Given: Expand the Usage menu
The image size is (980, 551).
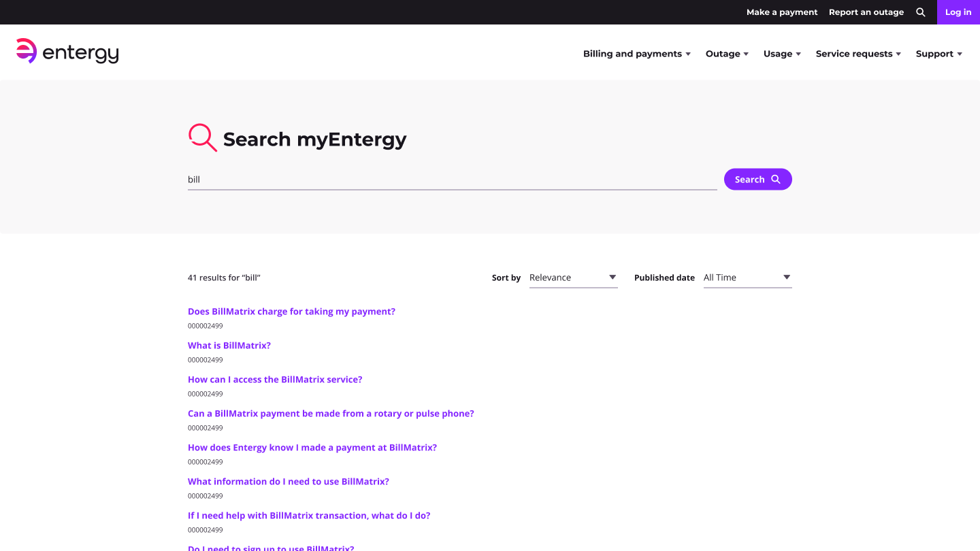Looking at the screenshot, I should pos(783,54).
